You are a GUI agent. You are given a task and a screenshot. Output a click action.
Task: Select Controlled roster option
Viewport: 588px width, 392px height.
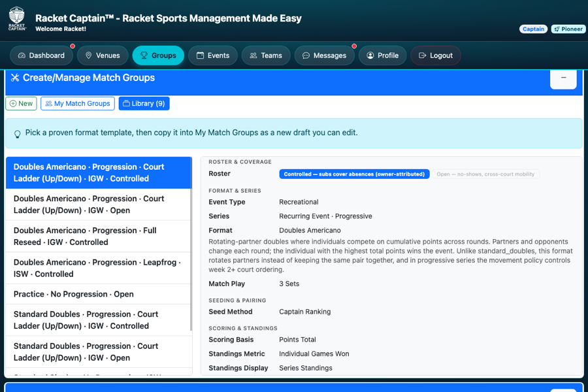coord(354,174)
